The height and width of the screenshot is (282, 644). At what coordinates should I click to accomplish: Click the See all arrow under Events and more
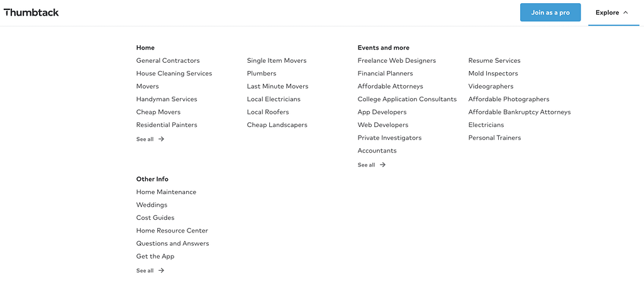382,165
